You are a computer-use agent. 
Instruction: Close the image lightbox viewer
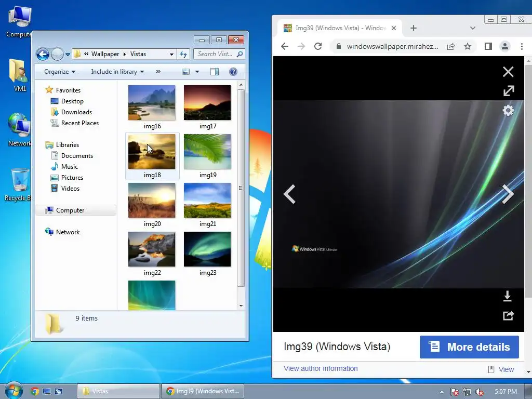tap(508, 72)
